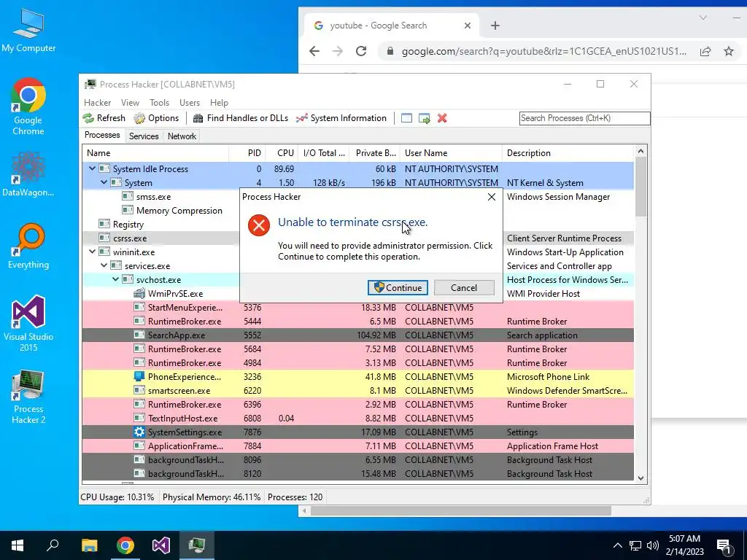
Task: Open Visual Studio 2015 desktop shortcut
Action: [28, 324]
